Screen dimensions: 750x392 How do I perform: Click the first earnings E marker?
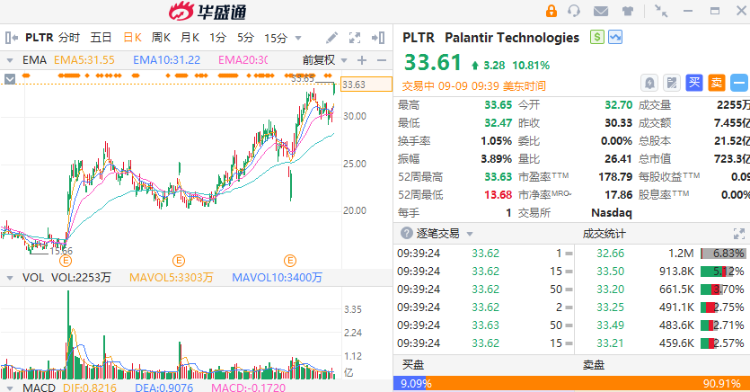(x=65, y=261)
